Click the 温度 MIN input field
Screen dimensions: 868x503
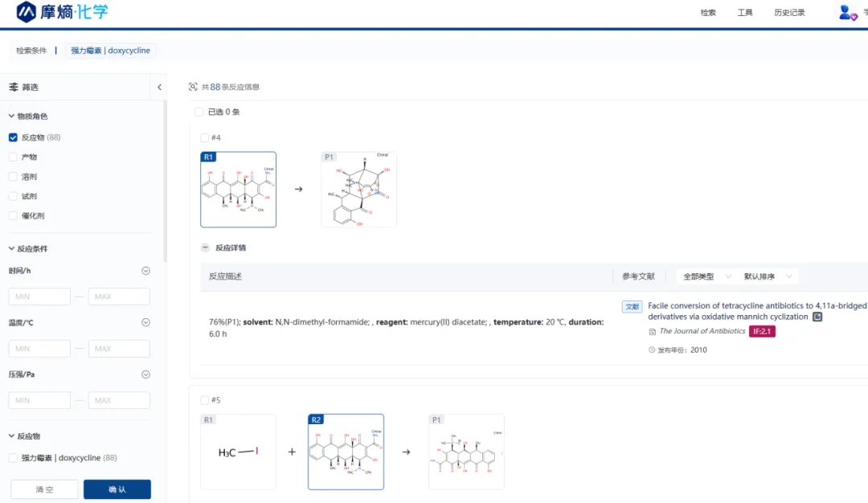39,349
